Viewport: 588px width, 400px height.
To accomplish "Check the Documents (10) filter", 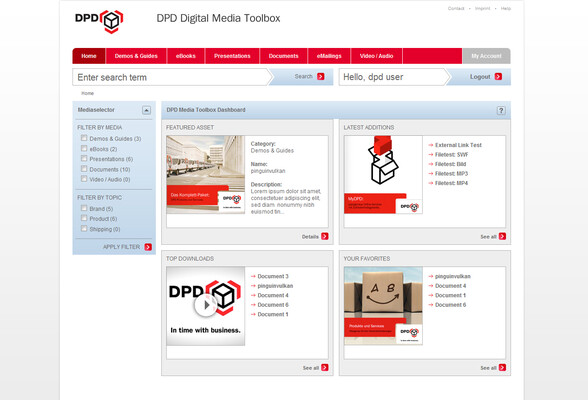I will (84, 169).
